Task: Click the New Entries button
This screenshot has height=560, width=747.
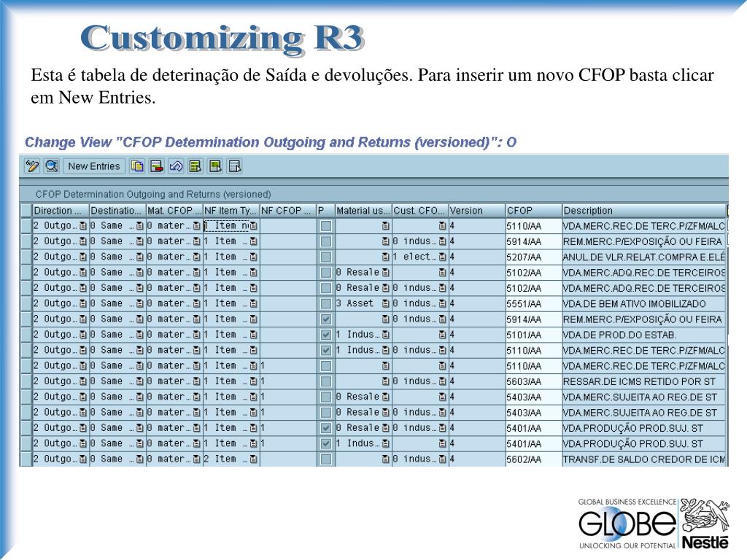Action: tap(94, 166)
